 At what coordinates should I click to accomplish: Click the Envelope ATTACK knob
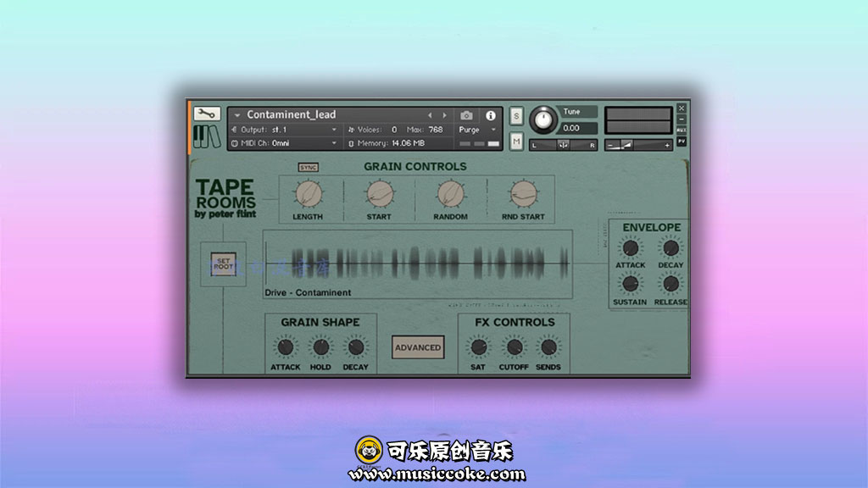(x=631, y=248)
